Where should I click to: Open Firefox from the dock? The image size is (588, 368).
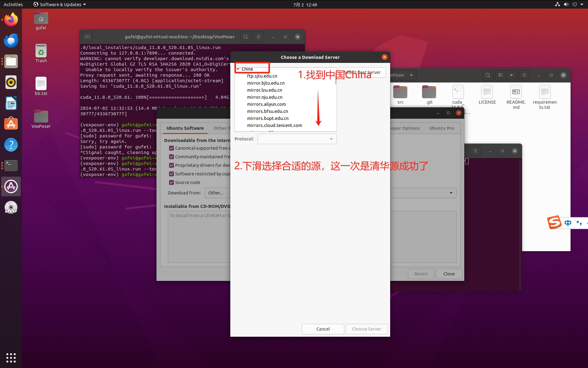[x=11, y=20]
